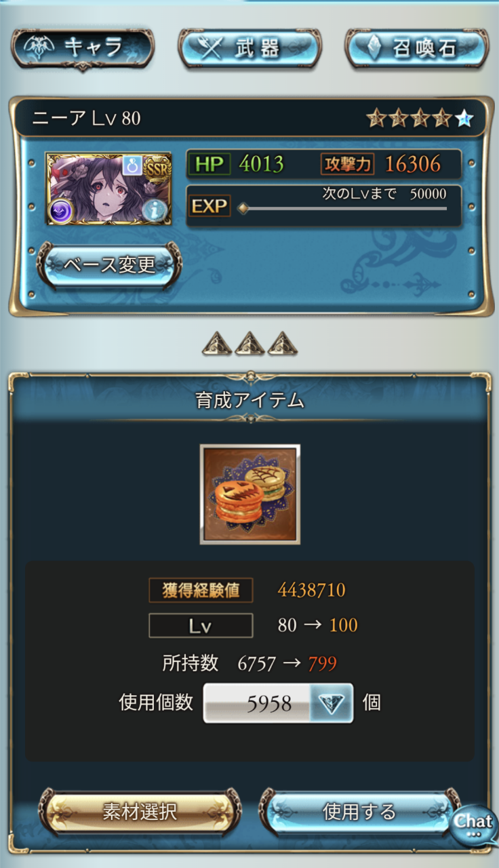
Task: Click the ニーア character portrait thumbnail
Action: 108,189
